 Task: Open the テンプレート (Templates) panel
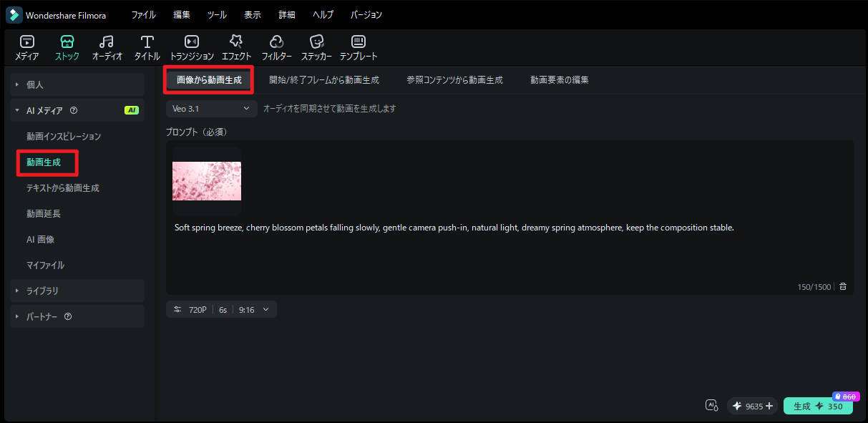tap(358, 47)
